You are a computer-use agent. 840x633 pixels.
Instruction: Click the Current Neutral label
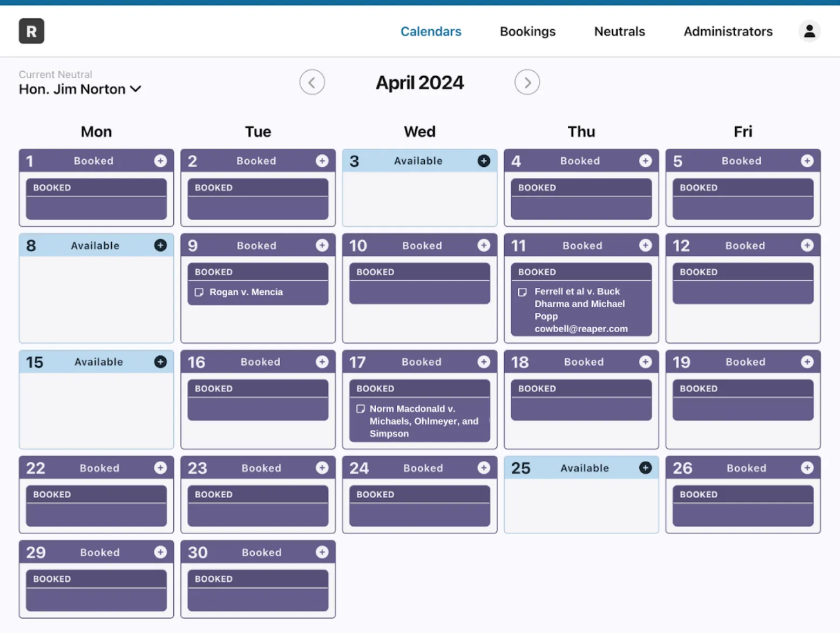(56, 75)
